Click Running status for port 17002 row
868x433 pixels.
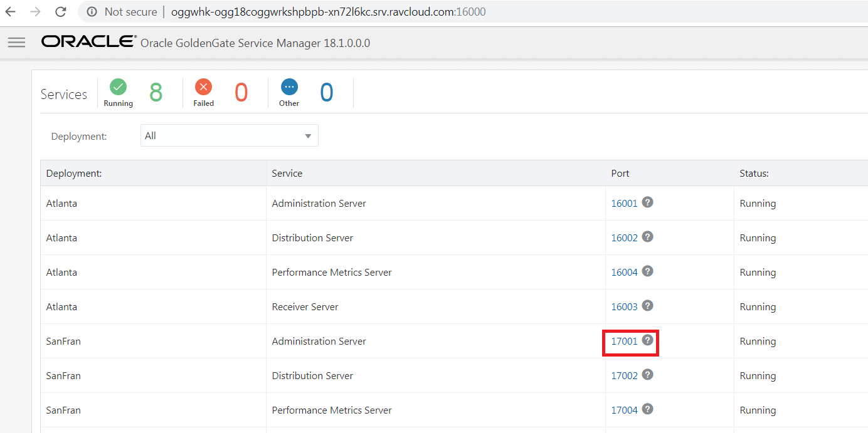[758, 376]
